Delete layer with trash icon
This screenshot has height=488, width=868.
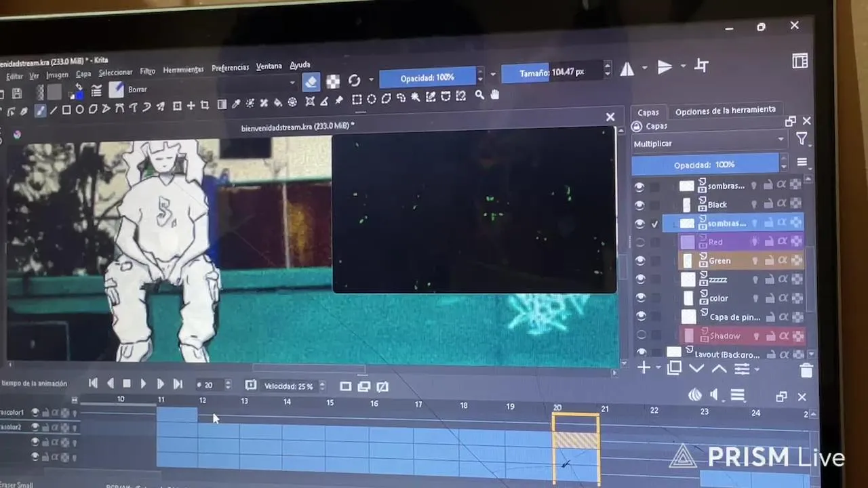pyautogui.click(x=806, y=370)
